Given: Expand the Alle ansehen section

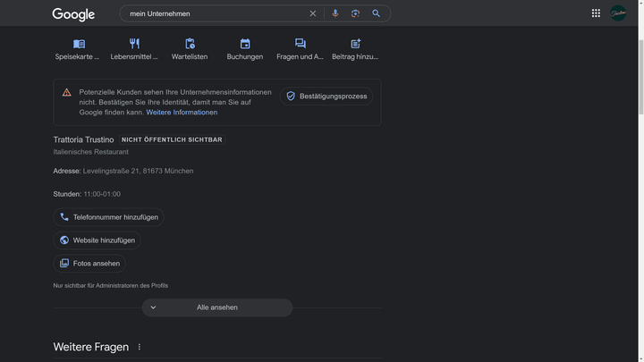Looking at the screenshot, I should click(216, 307).
